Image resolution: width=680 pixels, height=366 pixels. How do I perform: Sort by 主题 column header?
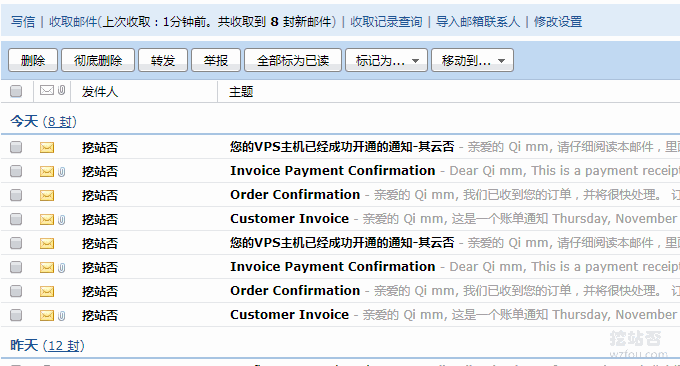point(241,92)
